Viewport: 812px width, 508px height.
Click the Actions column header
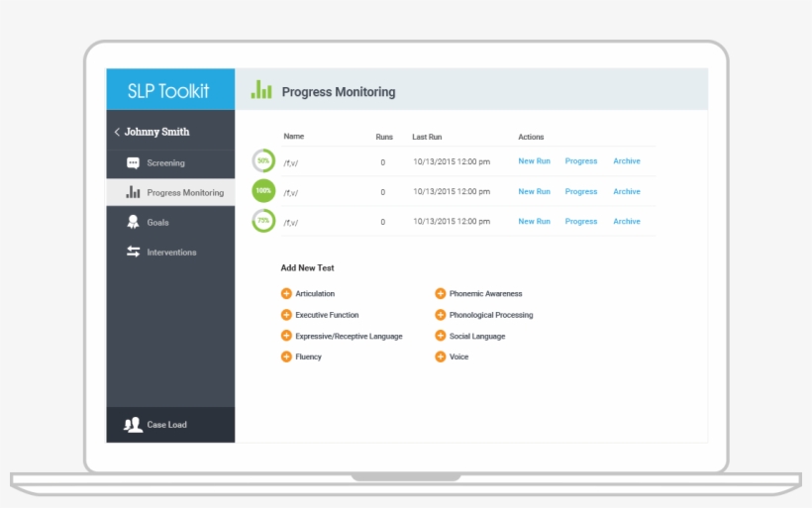click(531, 137)
